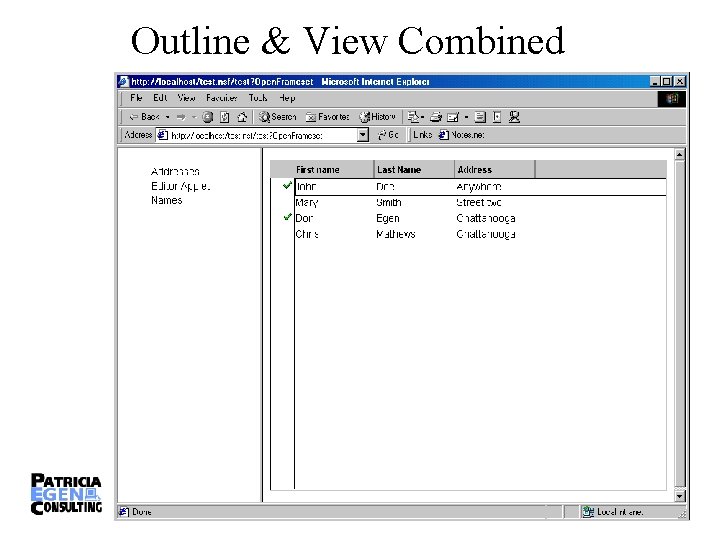Click the Windows logo throbber icon
The image size is (720, 540).
coord(671,98)
